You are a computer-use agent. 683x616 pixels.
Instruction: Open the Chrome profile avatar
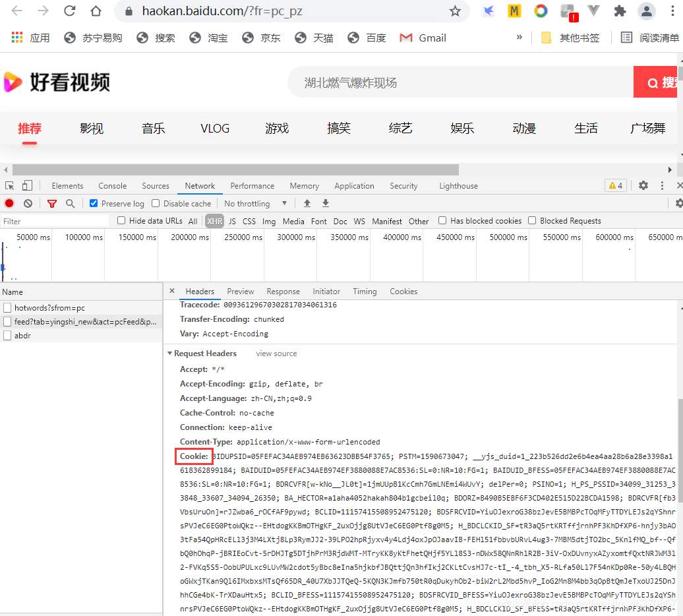pos(647,11)
